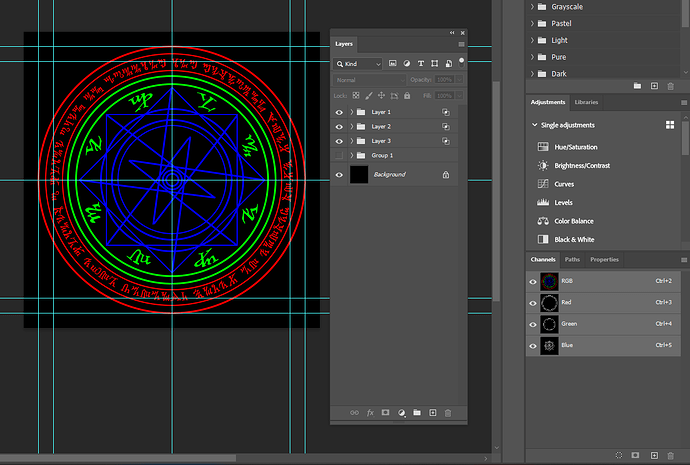
Task: Hide Layer 1 group visibility
Action: click(339, 112)
